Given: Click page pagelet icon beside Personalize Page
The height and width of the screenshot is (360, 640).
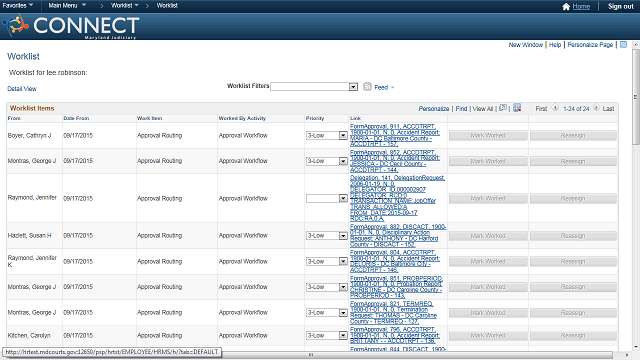Looking at the screenshot, I should [x=623, y=44].
